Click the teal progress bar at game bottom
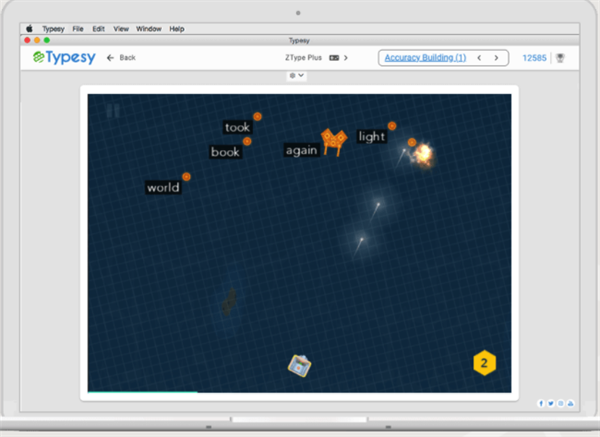Viewport: 600px width, 437px height. tap(143, 392)
